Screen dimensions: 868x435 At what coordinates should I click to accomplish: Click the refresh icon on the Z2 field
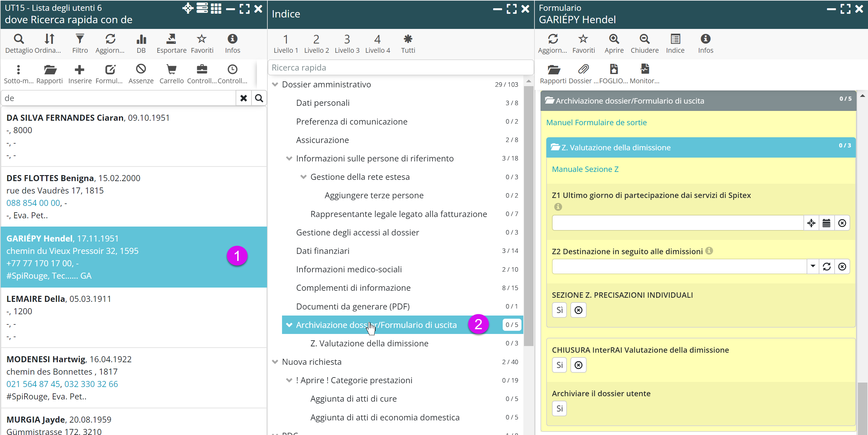point(827,267)
